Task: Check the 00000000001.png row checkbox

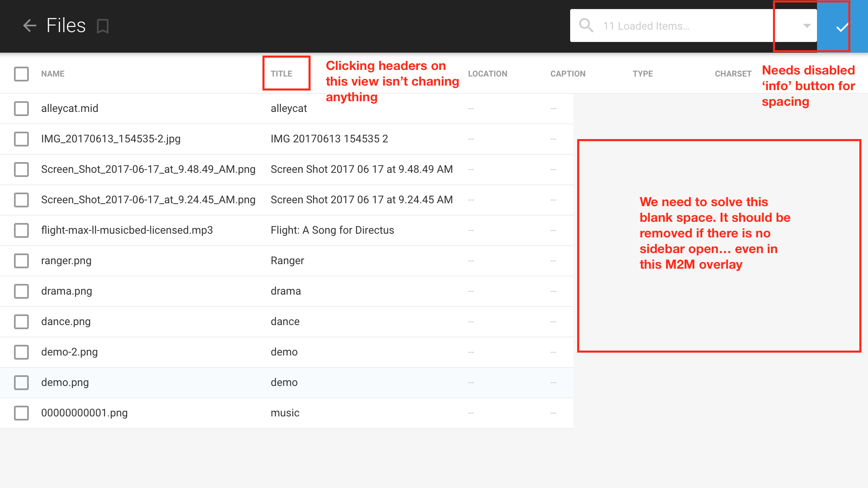Action: click(x=21, y=413)
